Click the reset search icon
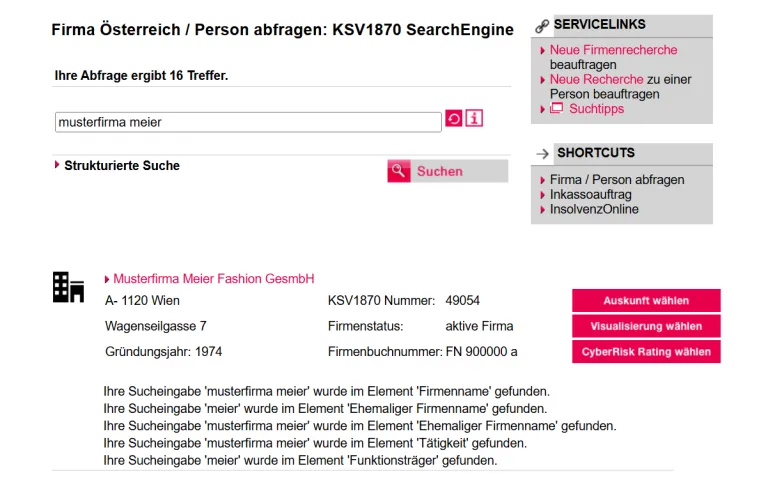The image size is (768, 482). [454, 119]
